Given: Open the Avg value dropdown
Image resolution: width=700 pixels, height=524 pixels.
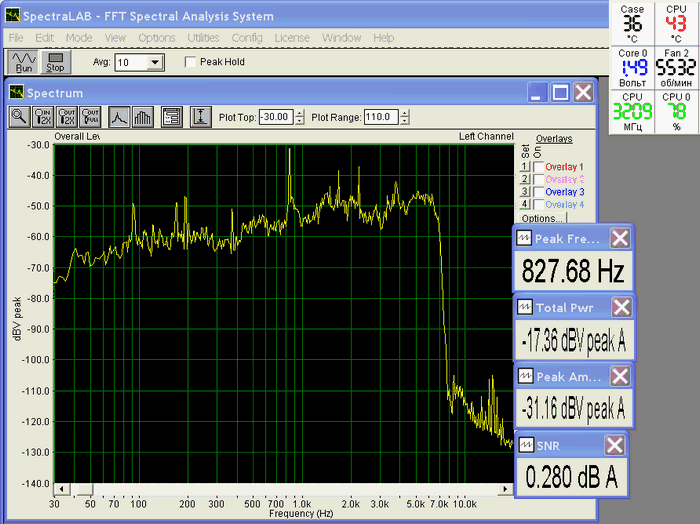Looking at the screenshot, I should 154,62.
